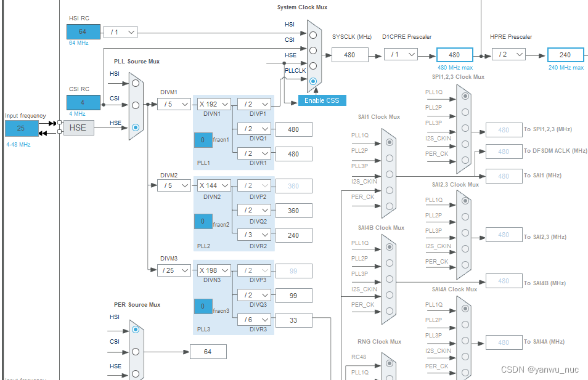588x380 pixels.
Task: Click the DIVQ3 output field showing 99
Action: click(x=294, y=296)
